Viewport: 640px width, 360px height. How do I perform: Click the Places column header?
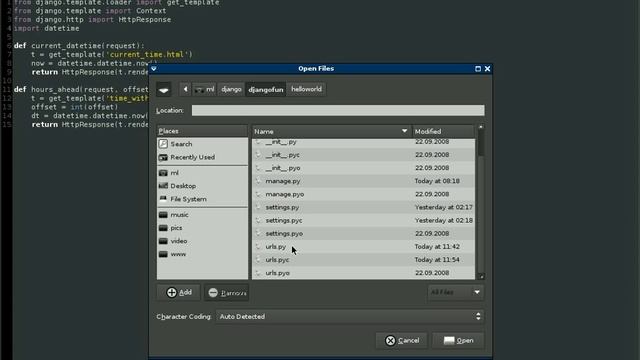pyautogui.click(x=202, y=131)
